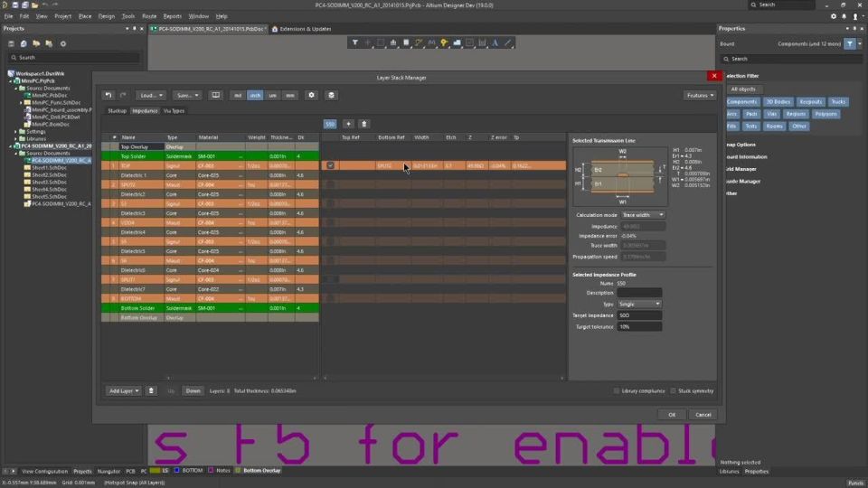Viewport: 868px width, 488px height.
Task: Delete the selected layer using the bottom trash icon
Action: [x=151, y=390]
